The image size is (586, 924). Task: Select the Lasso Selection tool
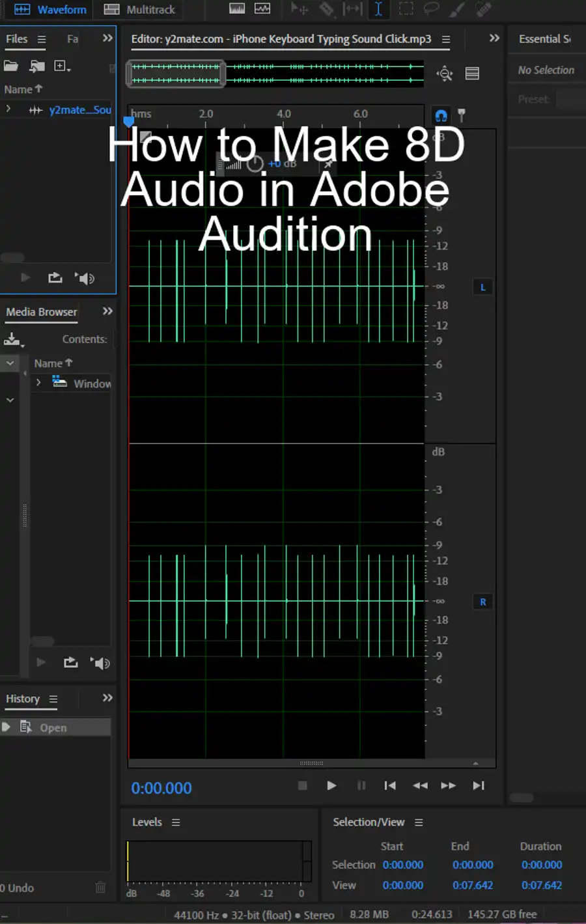click(x=431, y=9)
